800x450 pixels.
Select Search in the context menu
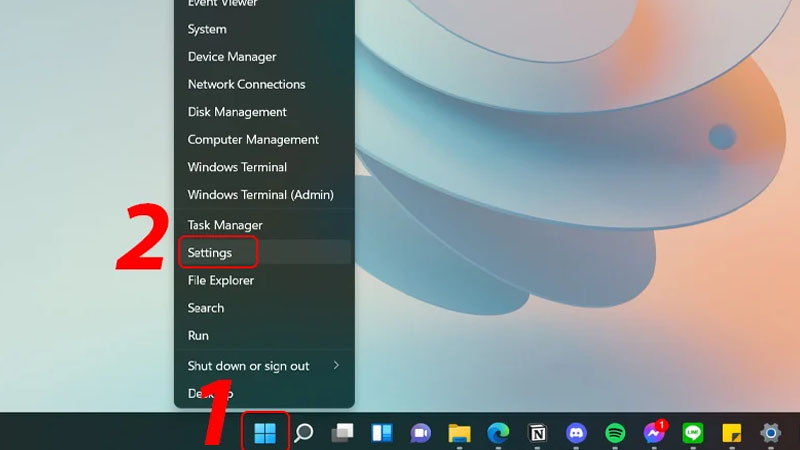click(x=264, y=308)
